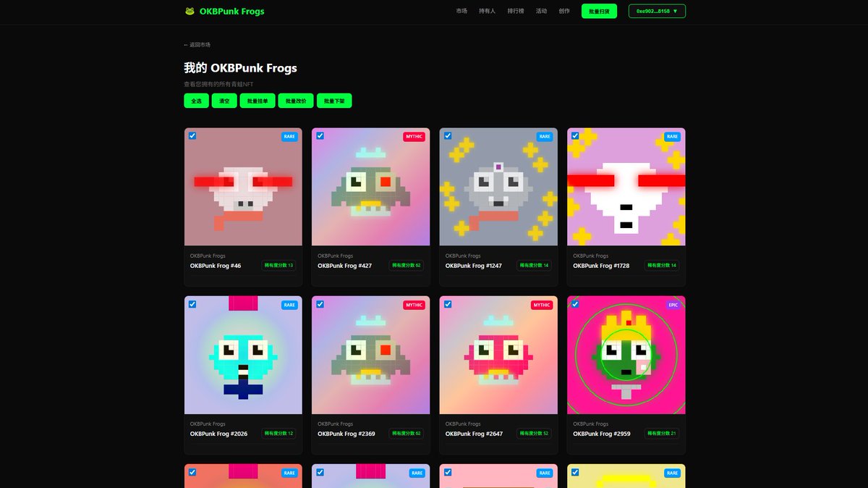Open the 市场 nav item
Screen dimensions: 868x488
pos(461,12)
